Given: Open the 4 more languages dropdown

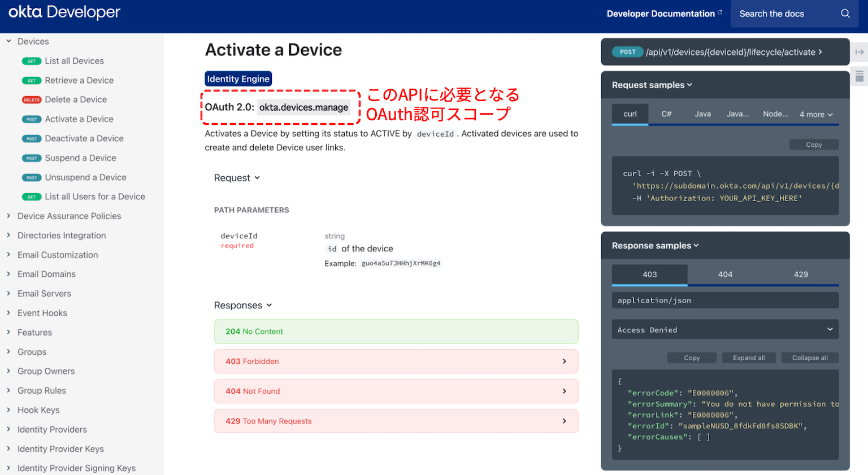Looking at the screenshot, I should [x=815, y=114].
